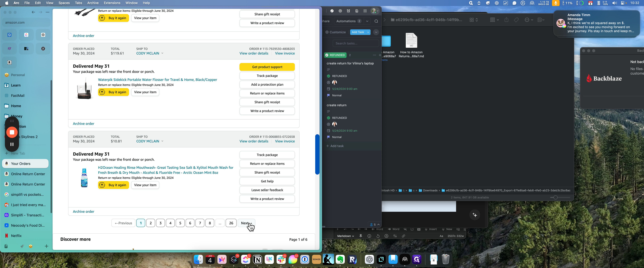Click Buy it again for Waterpik flosser
Screen dimensions: 644x268
[113, 92]
